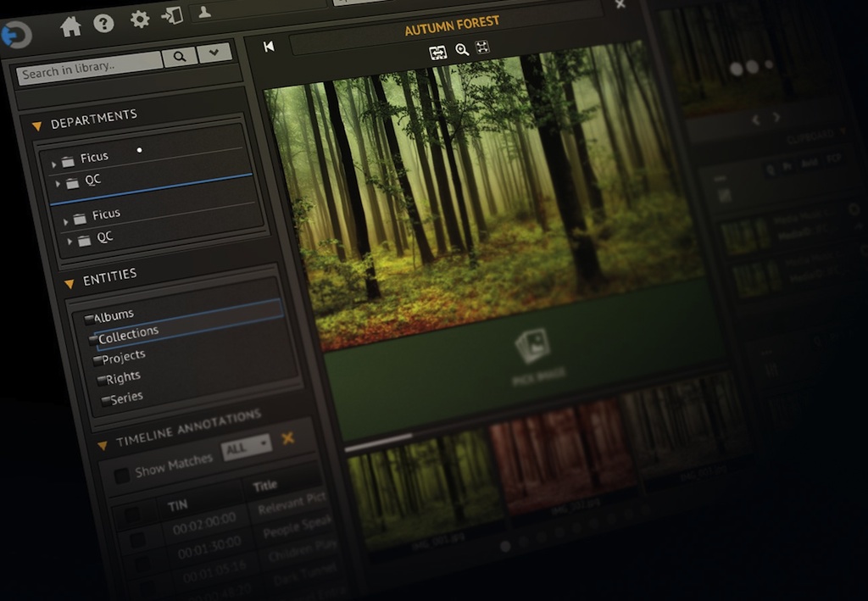
Task: Expand the QC folder above the blue line
Action: tap(58, 184)
